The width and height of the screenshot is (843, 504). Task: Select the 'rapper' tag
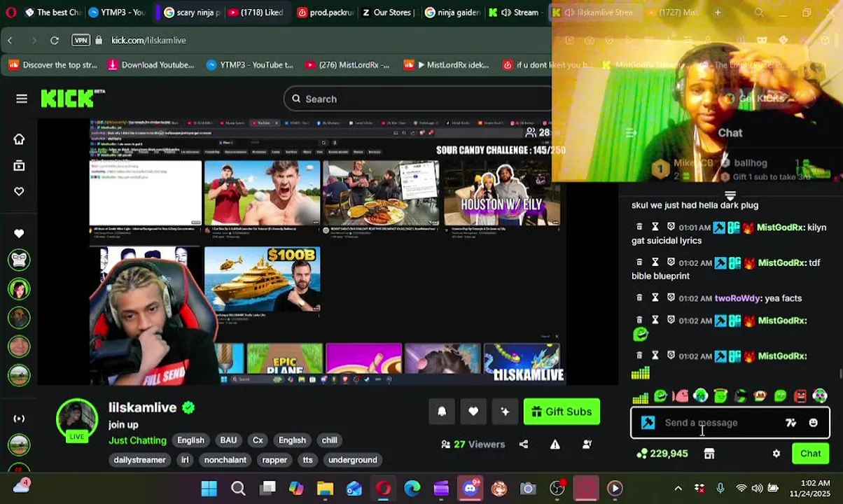(x=274, y=460)
